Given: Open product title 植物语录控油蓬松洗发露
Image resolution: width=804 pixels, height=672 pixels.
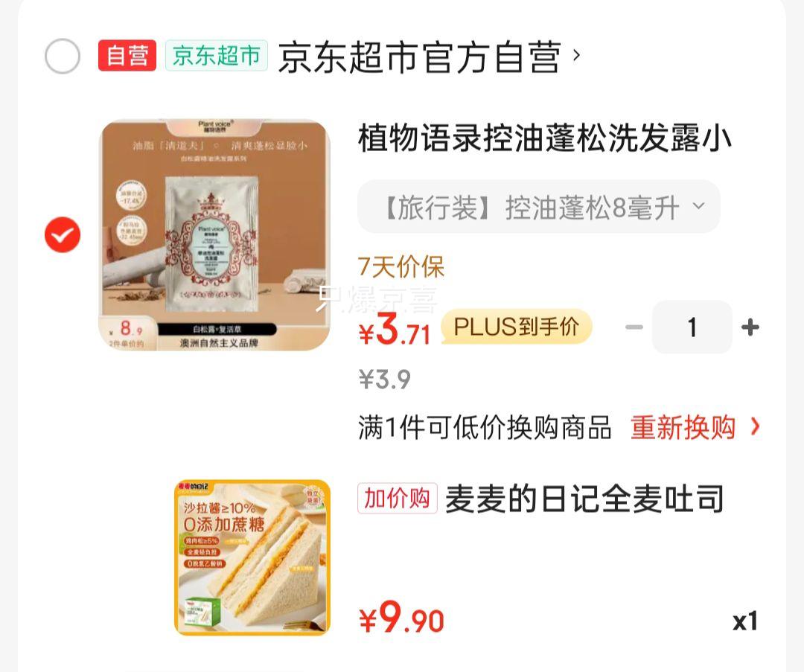Looking at the screenshot, I should point(544,138).
